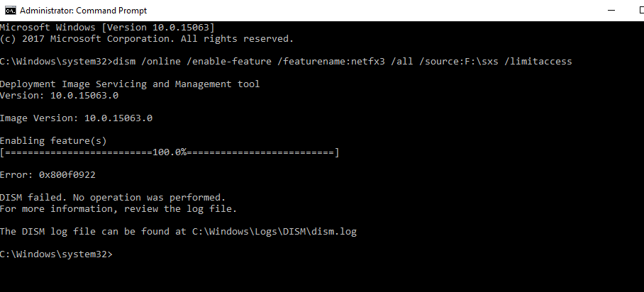Click Deployment Image Servicing and Management tool text
This screenshot has width=644, height=292.
coord(130,84)
